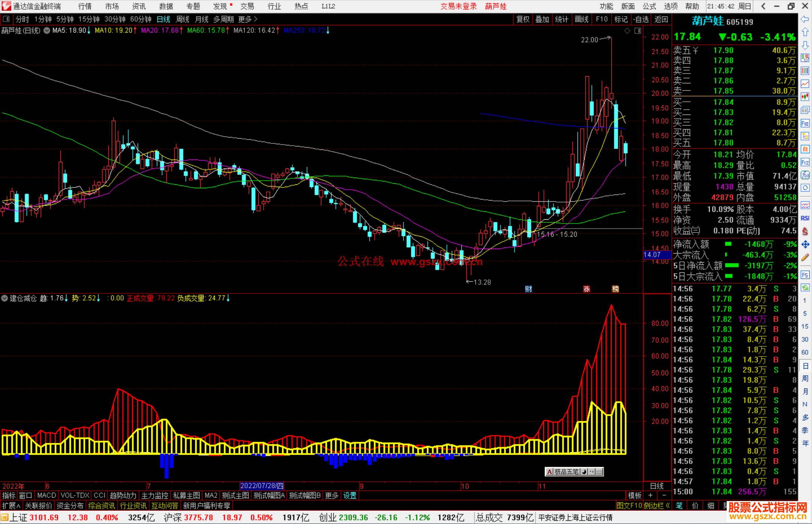
Task: Toggle the 建仓减仓 indicator round button
Action: pyautogui.click(x=5, y=298)
